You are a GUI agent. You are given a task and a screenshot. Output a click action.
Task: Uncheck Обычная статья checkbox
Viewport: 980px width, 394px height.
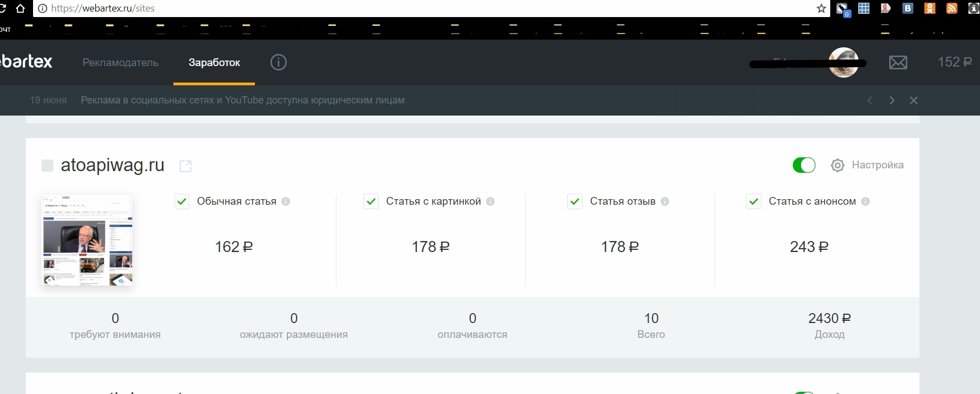pos(182,201)
